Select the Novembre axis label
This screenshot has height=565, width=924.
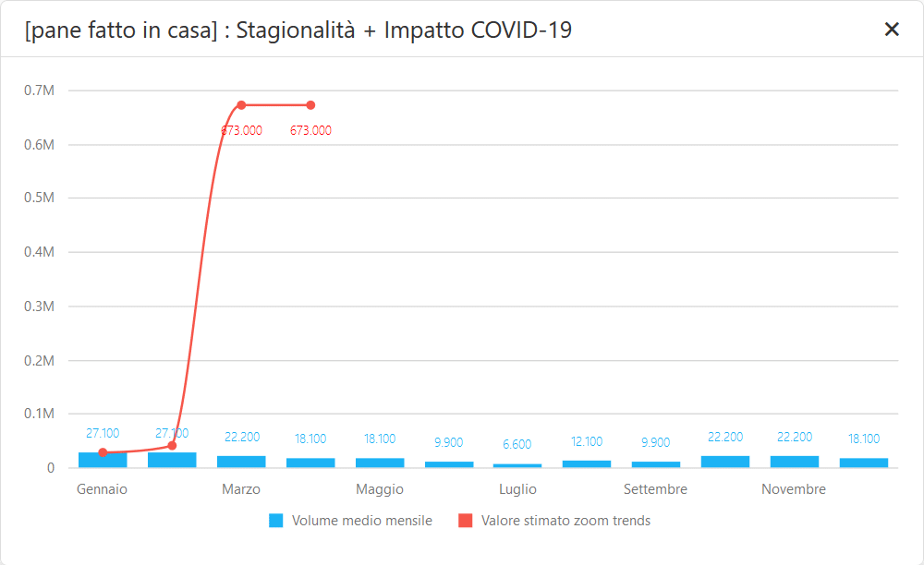pos(793,488)
